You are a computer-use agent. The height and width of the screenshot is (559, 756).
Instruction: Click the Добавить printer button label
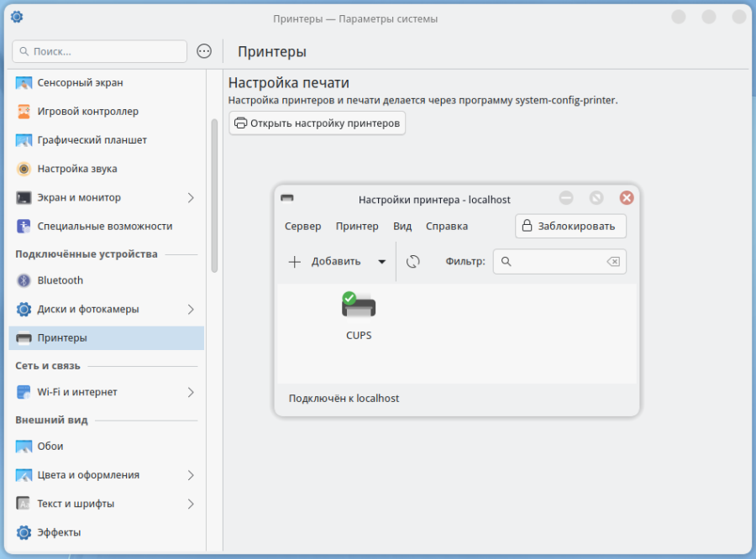click(x=336, y=262)
